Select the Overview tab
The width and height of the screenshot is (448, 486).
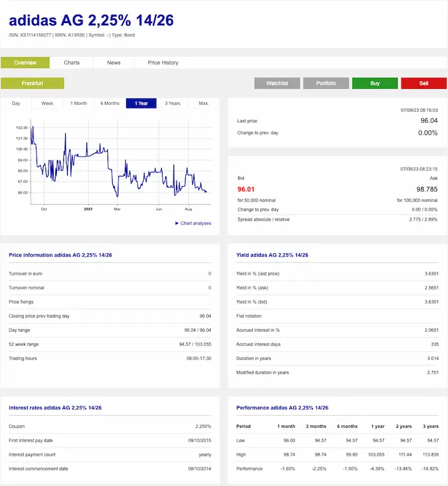[x=25, y=63]
